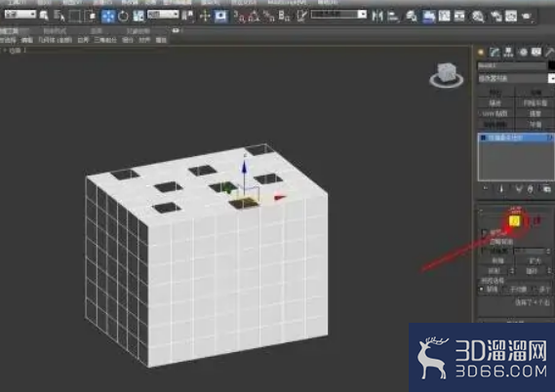Click the Select Object cursor icon
This screenshot has height=392, width=555.
click(44, 16)
